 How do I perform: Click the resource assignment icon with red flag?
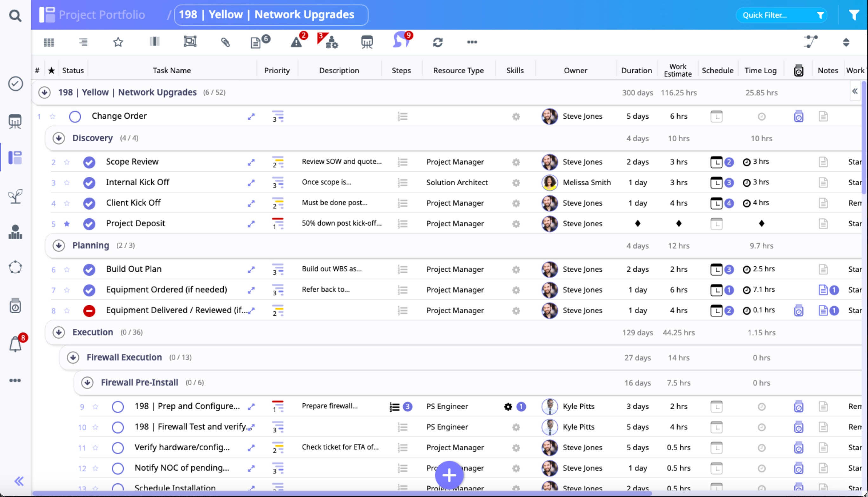coord(329,41)
